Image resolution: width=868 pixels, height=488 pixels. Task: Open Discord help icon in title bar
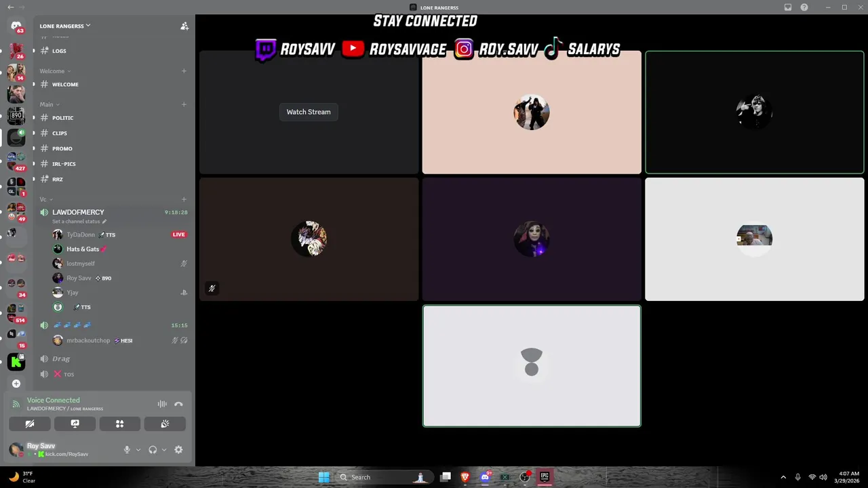point(804,7)
